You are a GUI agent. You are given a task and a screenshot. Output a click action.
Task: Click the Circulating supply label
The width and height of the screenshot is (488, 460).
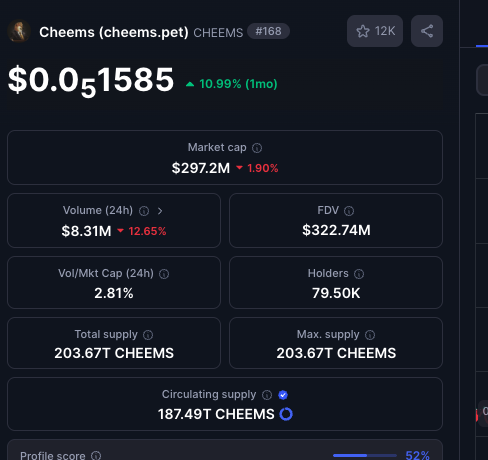coord(209,394)
